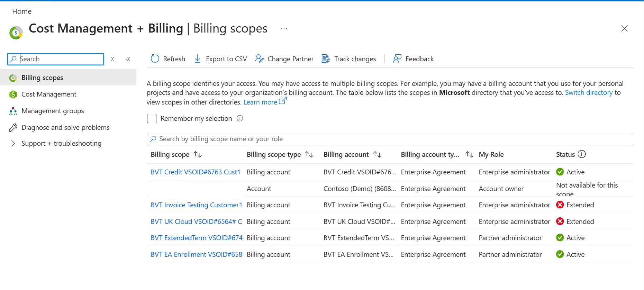Collapse the sidebar with the double chevron
The width and height of the screenshot is (644, 290).
coord(128,59)
